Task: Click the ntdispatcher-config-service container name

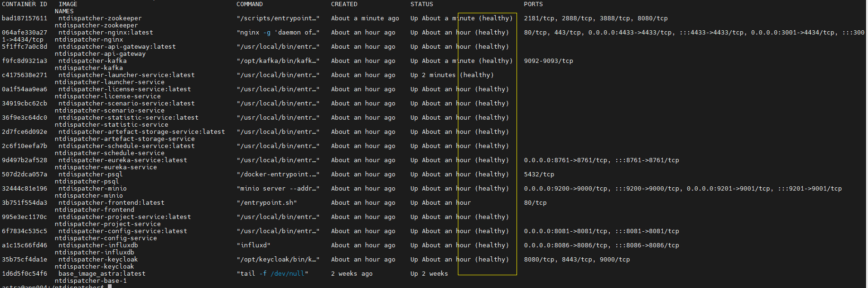Action: click(x=106, y=238)
